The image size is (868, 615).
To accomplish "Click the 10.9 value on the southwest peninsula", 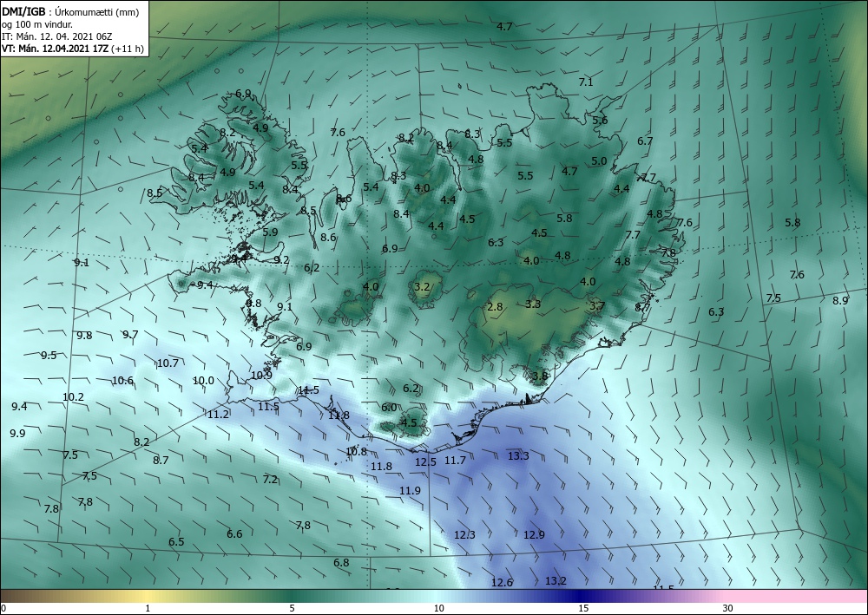I will [261, 375].
